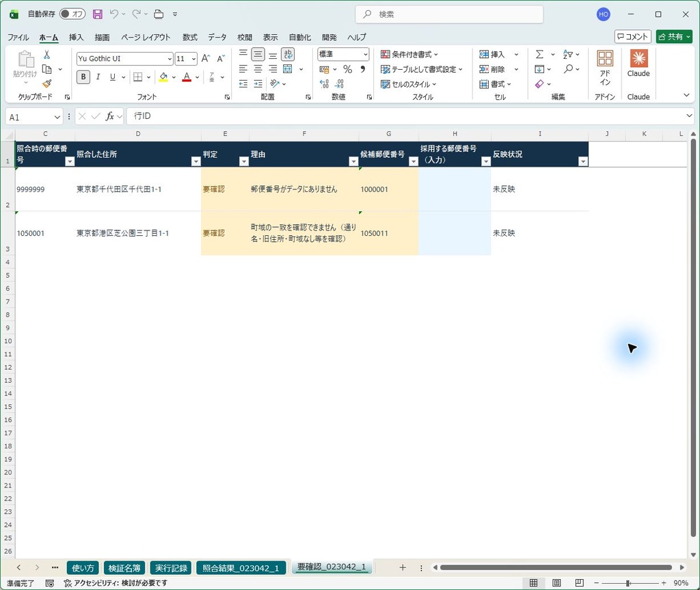Open the 反映状況 column filter dropdown
This screenshot has height=590, width=700.
pos(583,161)
